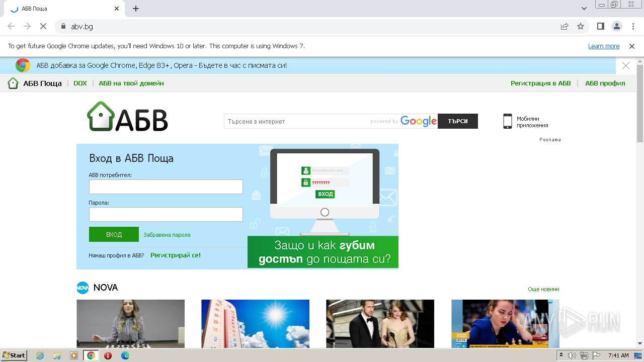Open media player from taskbar
This screenshot has width=644, height=362.
(74, 355)
